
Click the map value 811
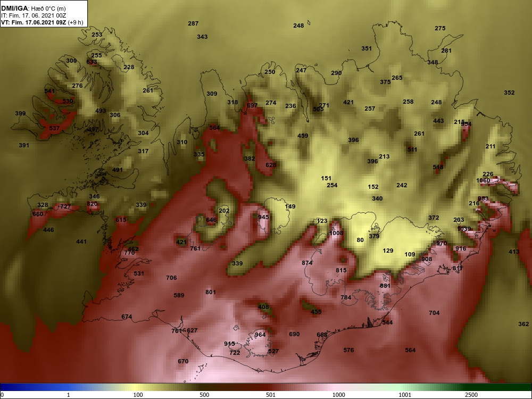458,268
